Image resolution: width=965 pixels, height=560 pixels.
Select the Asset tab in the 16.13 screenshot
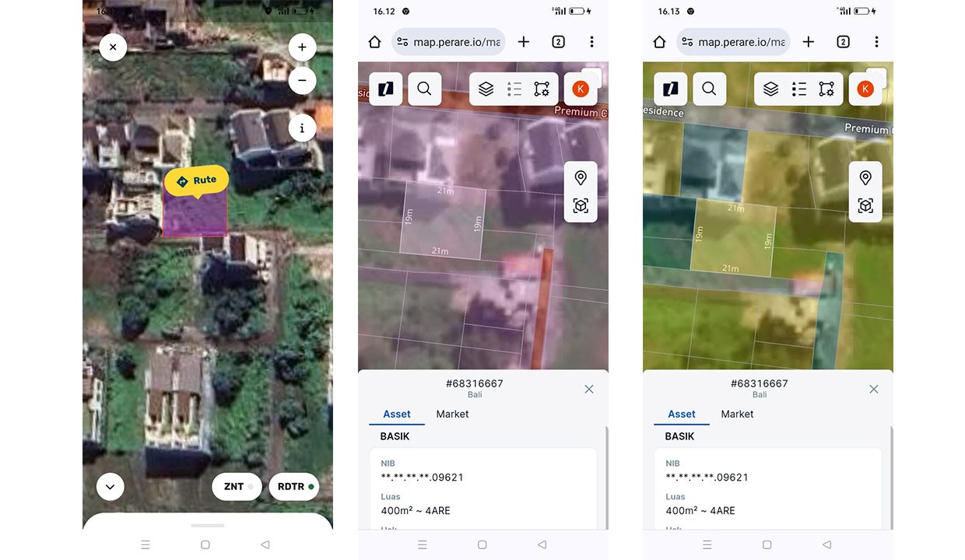click(x=681, y=414)
